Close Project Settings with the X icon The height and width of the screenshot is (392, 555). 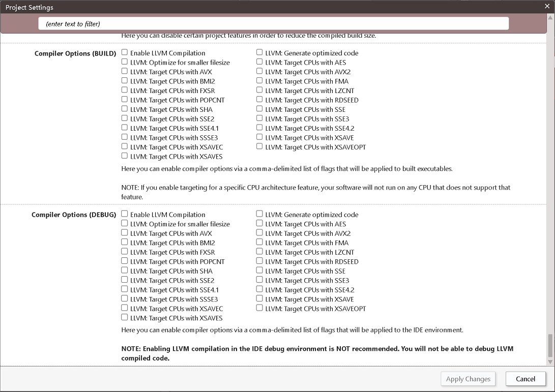click(x=547, y=6)
